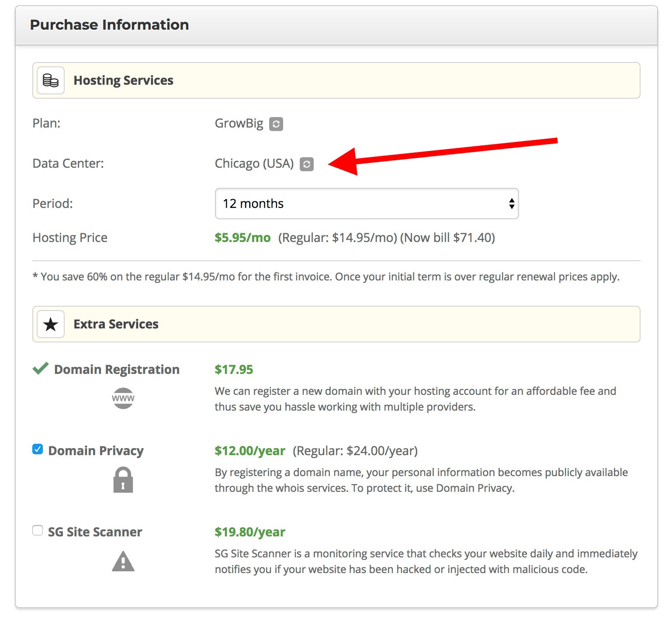Click the '(Regular: $24.00/year)' text
Viewport: 672px width, 622px height.
click(x=355, y=451)
